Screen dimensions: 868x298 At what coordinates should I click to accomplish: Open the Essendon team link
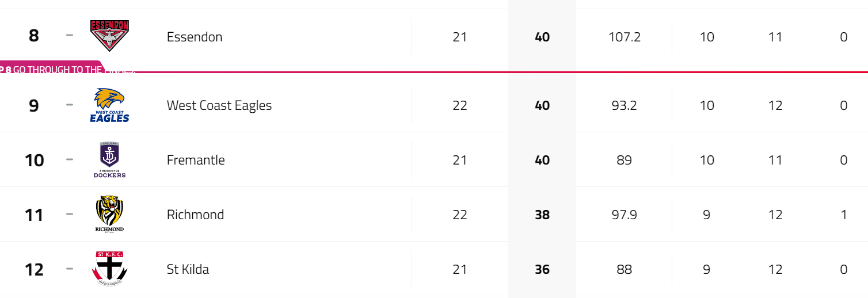point(195,37)
